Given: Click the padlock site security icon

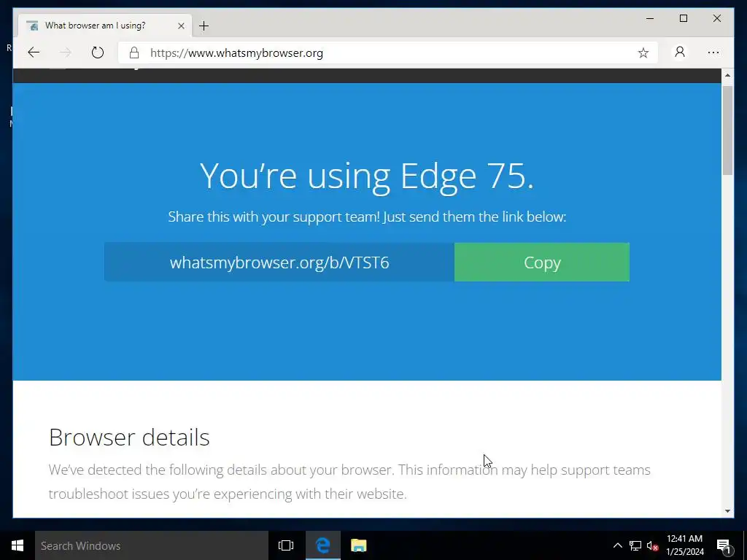Looking at the screenshot, I should [134, 52].
